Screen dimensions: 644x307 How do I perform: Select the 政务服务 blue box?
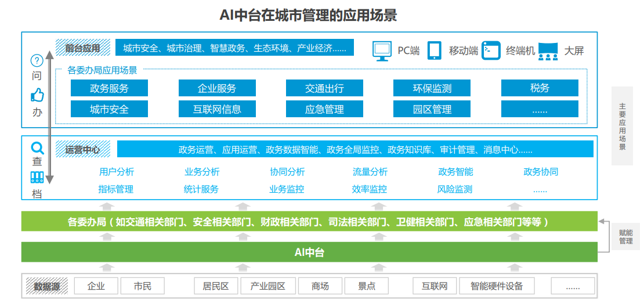click(109, 88)
